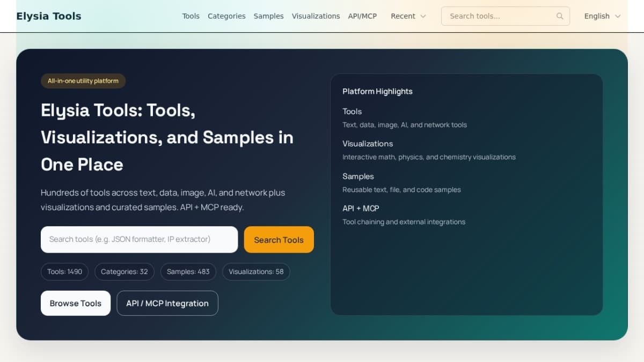Open the Visualizations navigation item
Screen dimensions: 644x362
pyautogui.click(x=316, y=16)
